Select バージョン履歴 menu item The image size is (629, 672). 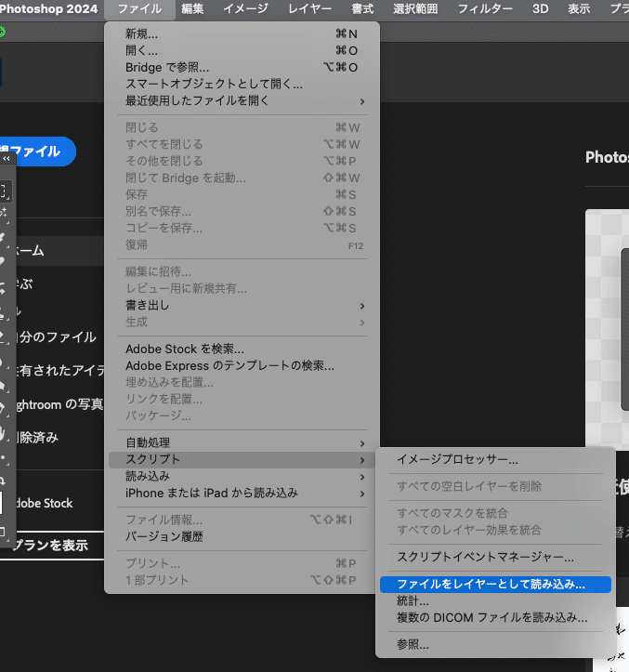[242, 536]
